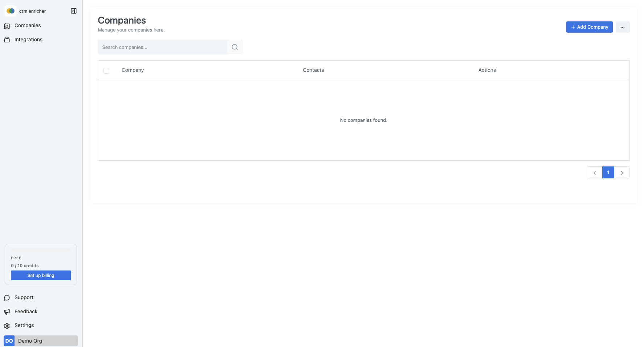This screenshot has width=644, height=347.
Task: Click the crm enricher logo icon
Action: point(11,11)
